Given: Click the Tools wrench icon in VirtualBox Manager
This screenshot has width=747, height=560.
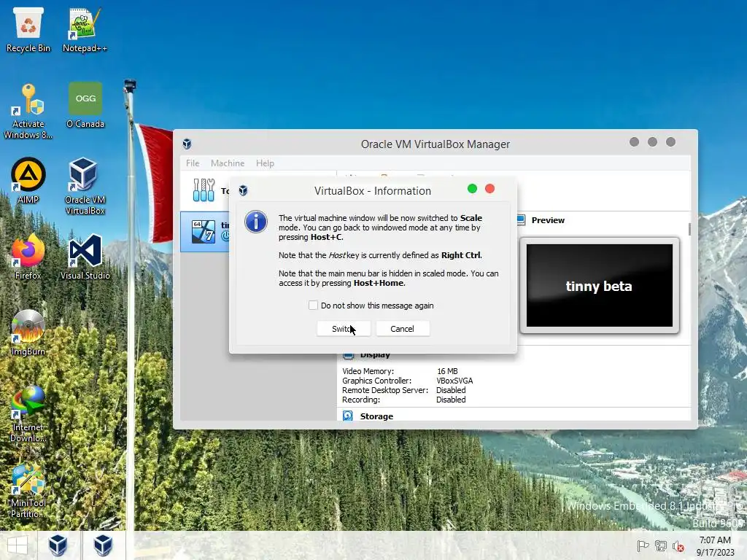Looking at the screenshot, I should (204, 190).
